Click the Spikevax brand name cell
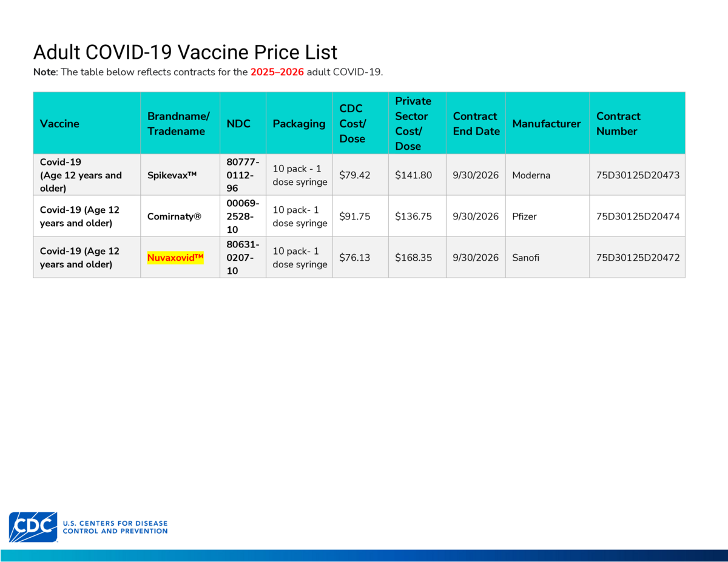Image resolution: width=728 pixels, height=562 pixels. tap(180, 175)
